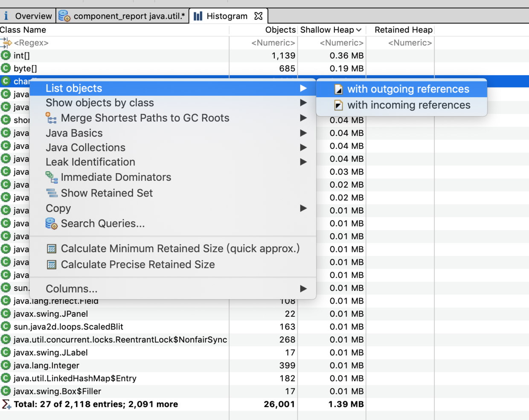Sort by Shallow Heap column header

[x=327, y=30]
